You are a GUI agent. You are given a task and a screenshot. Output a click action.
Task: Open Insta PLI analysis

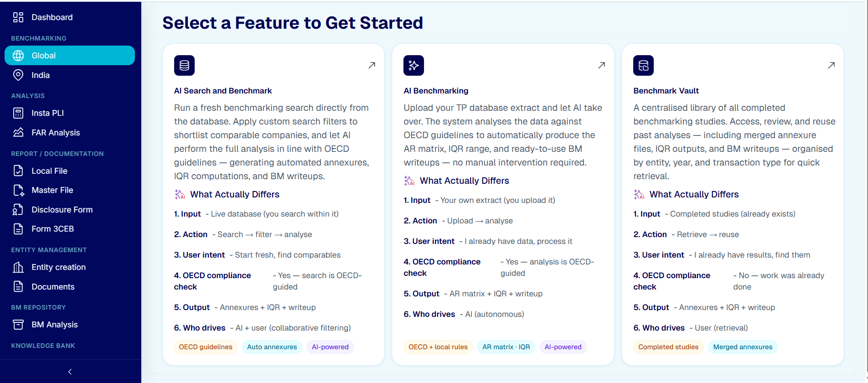click(x=70, y=113)
